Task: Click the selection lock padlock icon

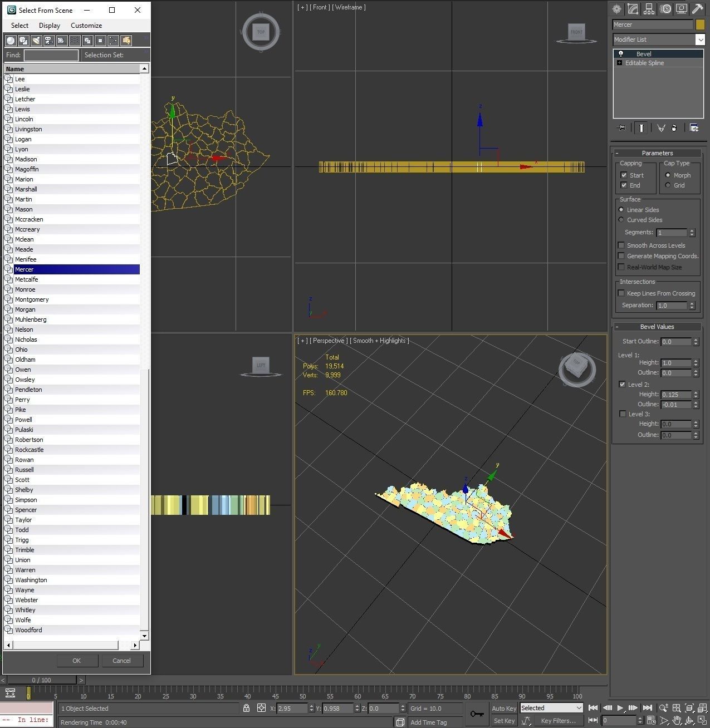Action: 246,708
